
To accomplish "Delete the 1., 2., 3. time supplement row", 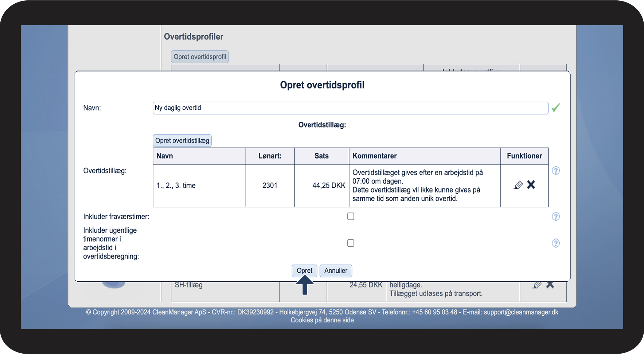I will 531,185.
